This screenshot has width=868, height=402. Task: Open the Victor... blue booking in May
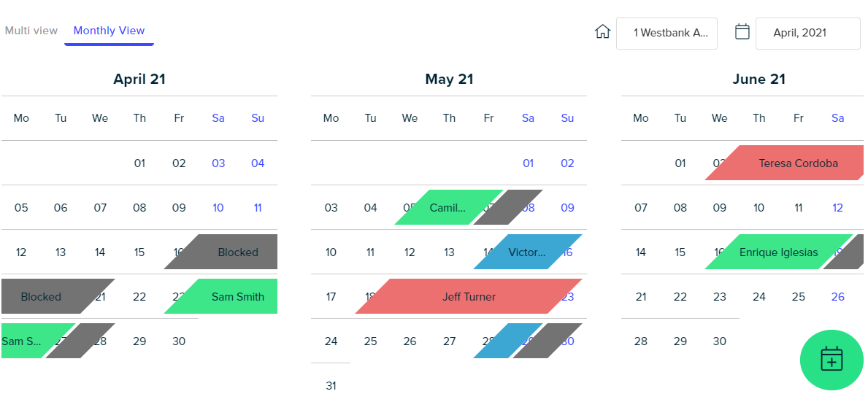[528, 252]
